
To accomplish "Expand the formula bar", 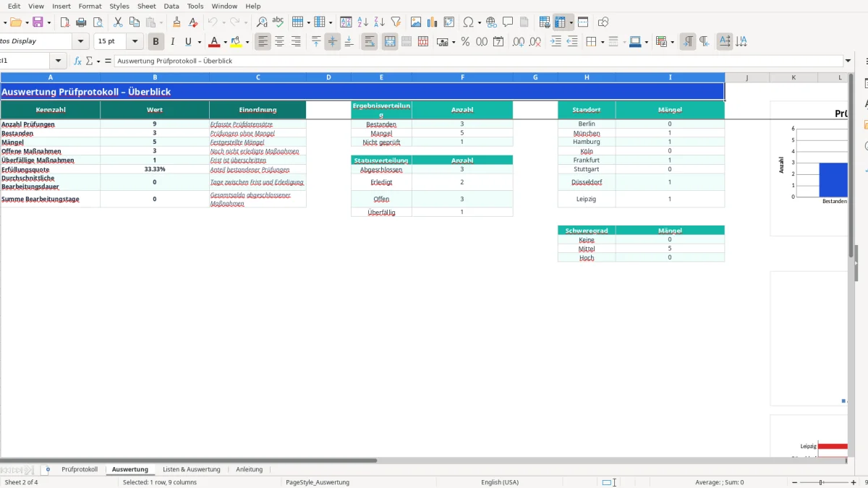I will [x=848, y=61].
